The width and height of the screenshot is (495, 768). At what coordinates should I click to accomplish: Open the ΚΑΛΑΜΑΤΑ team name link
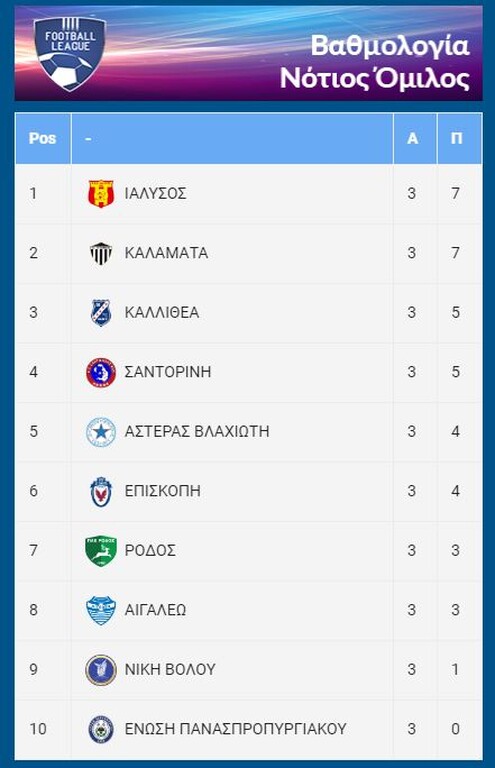166,253
